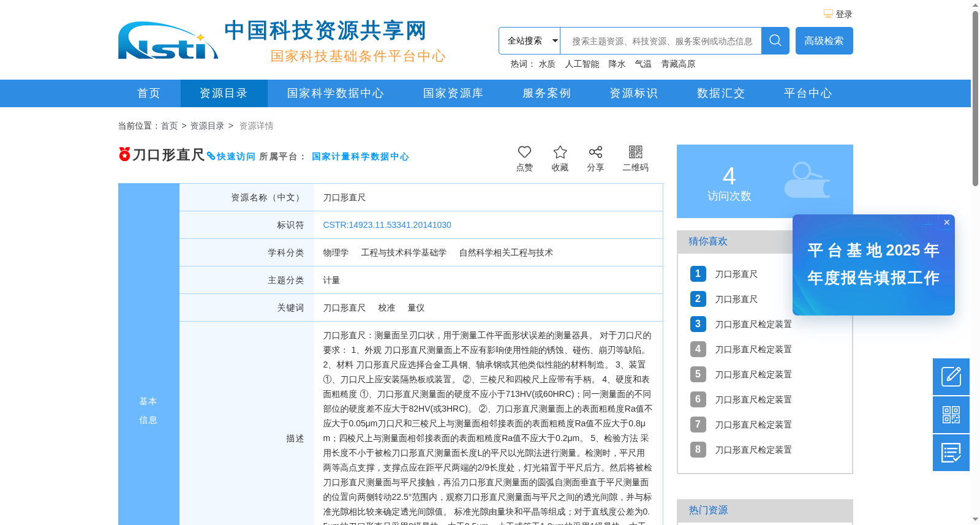Image resolution: width=980 pixels, height=525 pixels.
Task: Click the 热门资源 panel header
Action: coord(765,510)
